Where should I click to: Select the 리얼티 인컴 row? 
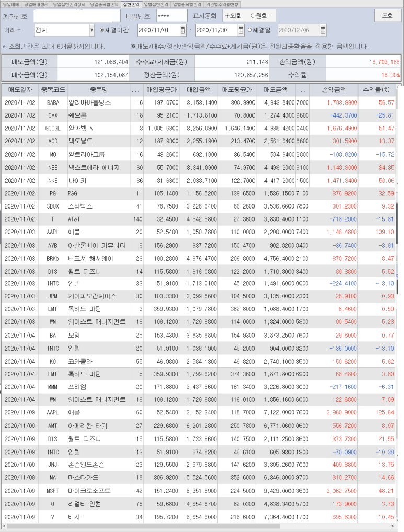tap(198, 504)
